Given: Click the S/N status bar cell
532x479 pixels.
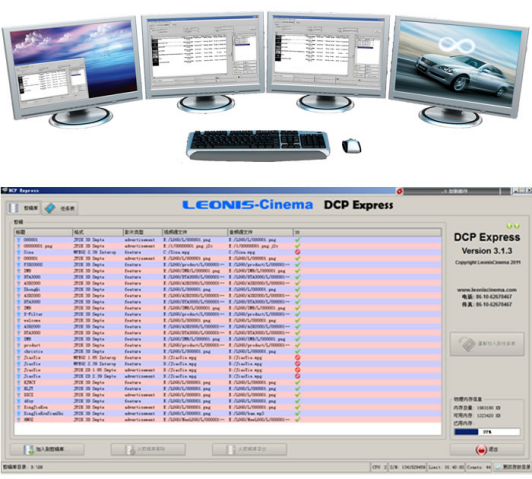Looking at the screenshot, I should (407, 467).
